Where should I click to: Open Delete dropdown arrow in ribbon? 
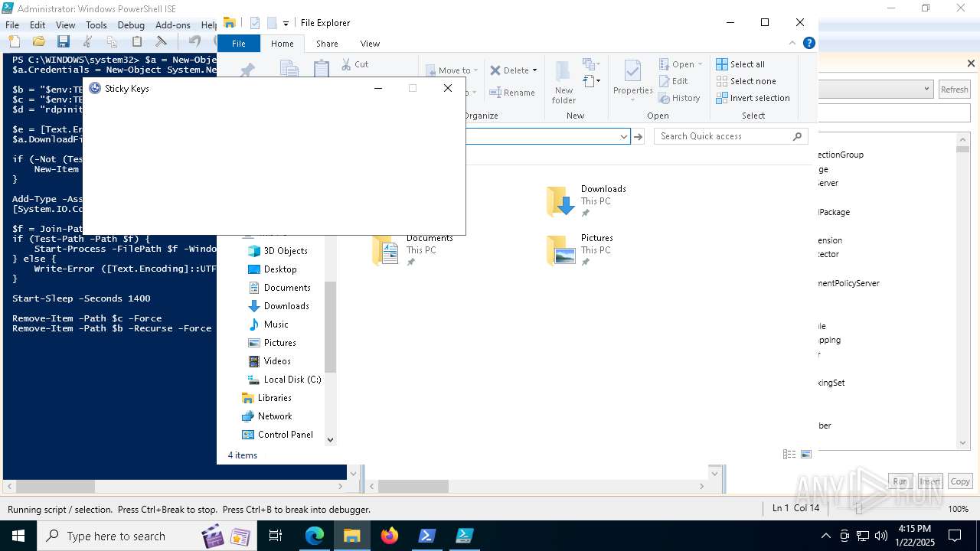coord(534,70)
